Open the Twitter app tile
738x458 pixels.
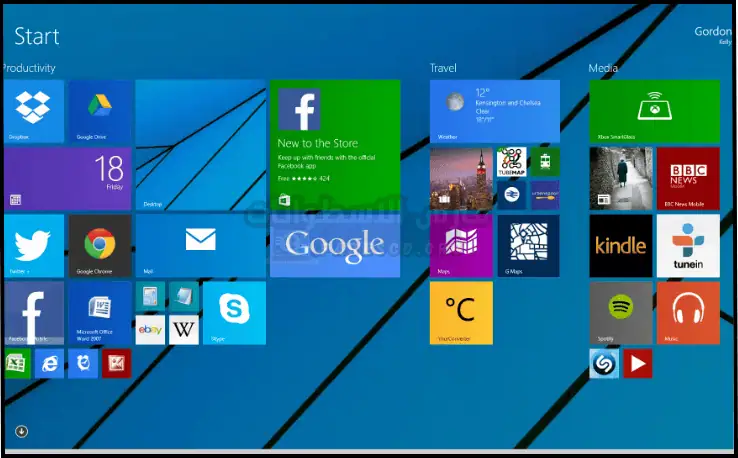[34, 245]
